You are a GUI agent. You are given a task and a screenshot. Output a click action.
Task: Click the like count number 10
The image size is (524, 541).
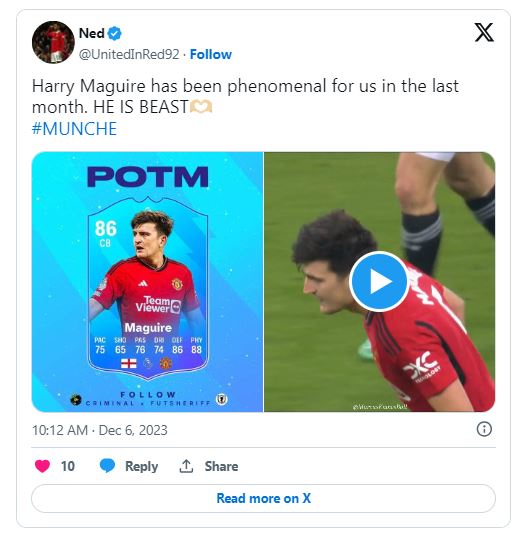coord(68,466)
